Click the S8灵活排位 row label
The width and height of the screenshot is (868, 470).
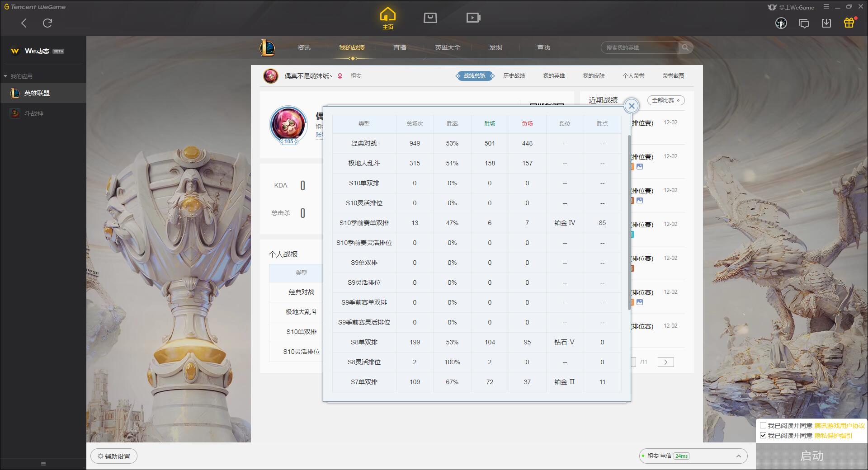pyautogui.click(x=364, y=362)
